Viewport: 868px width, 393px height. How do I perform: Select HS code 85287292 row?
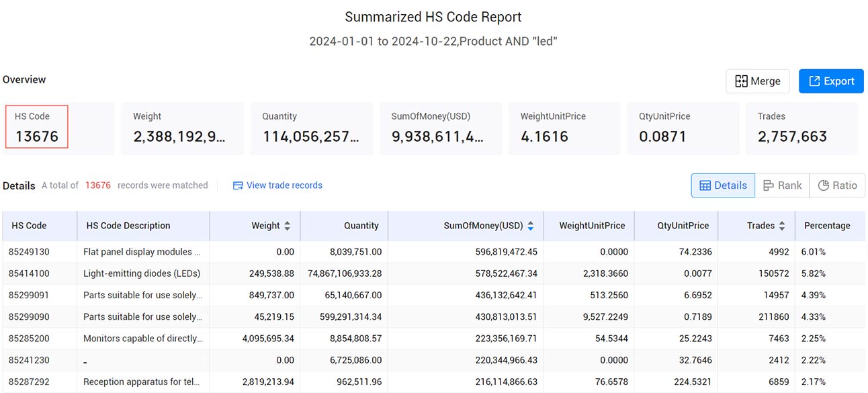(x=433, y=382)
